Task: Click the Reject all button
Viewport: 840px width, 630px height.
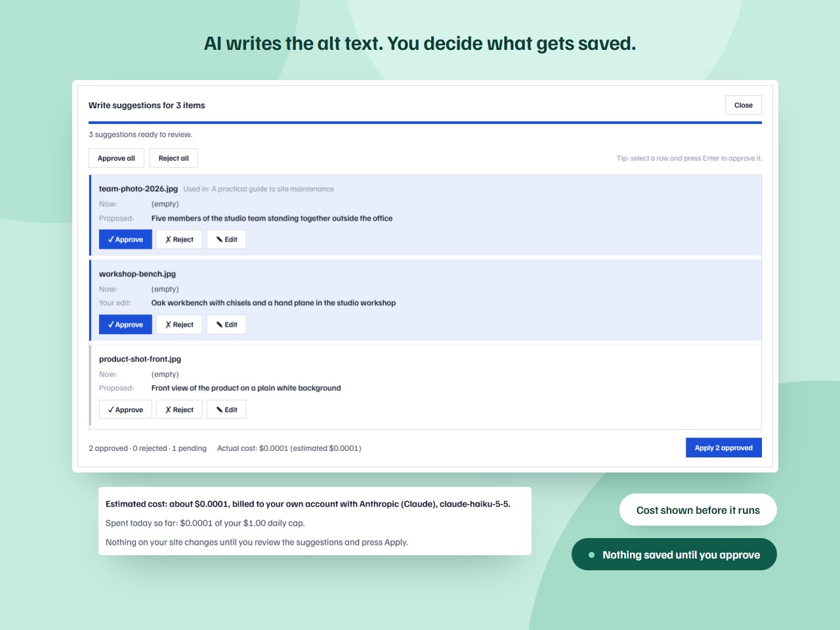Action: [x=174, y=158]
